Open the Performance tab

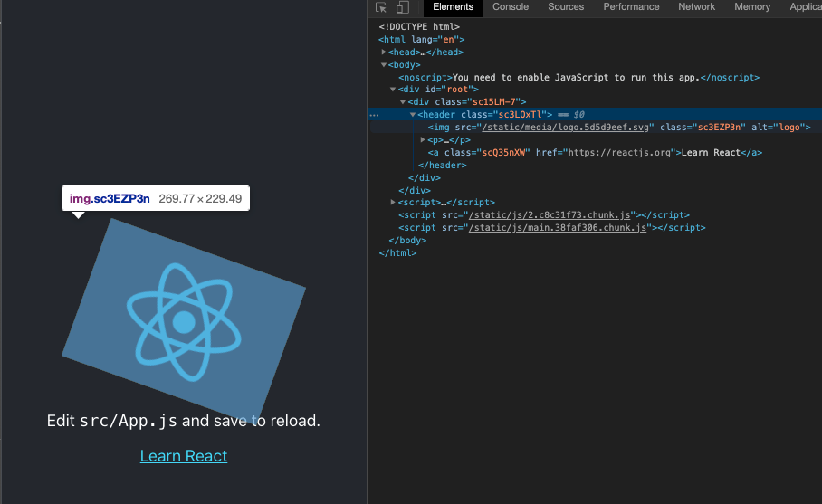tap(631, 7)
